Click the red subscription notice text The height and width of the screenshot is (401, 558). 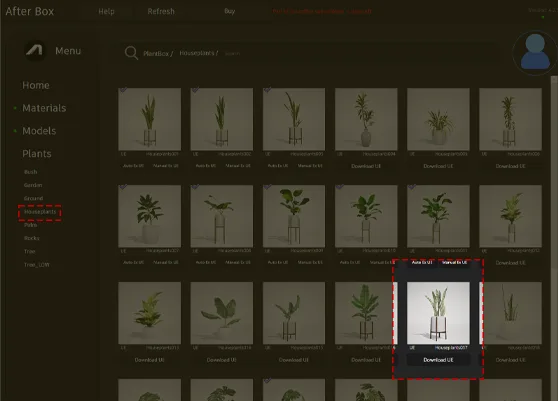coord(322,11)
